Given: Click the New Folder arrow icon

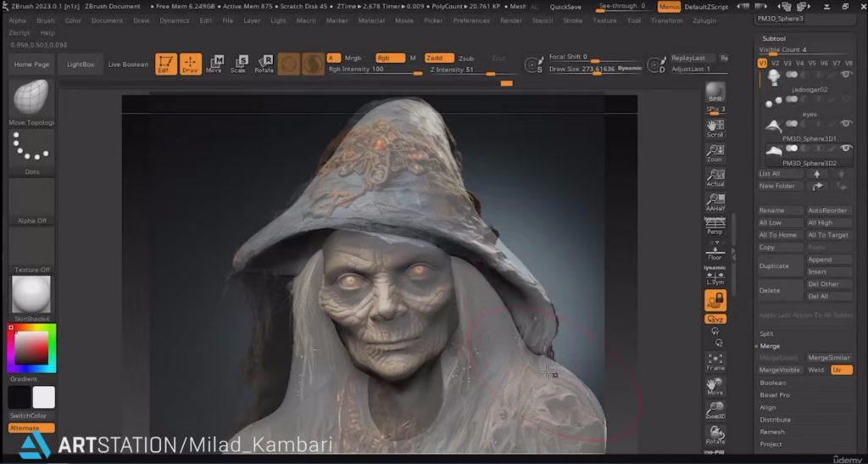Looking at the screenshot, I should [816, 186].
